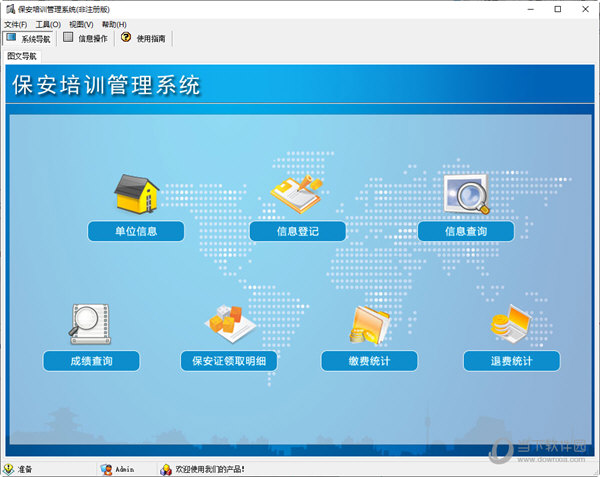600x477 pixels.
Task: Click the 准备 status text
Action: (25, 469)
